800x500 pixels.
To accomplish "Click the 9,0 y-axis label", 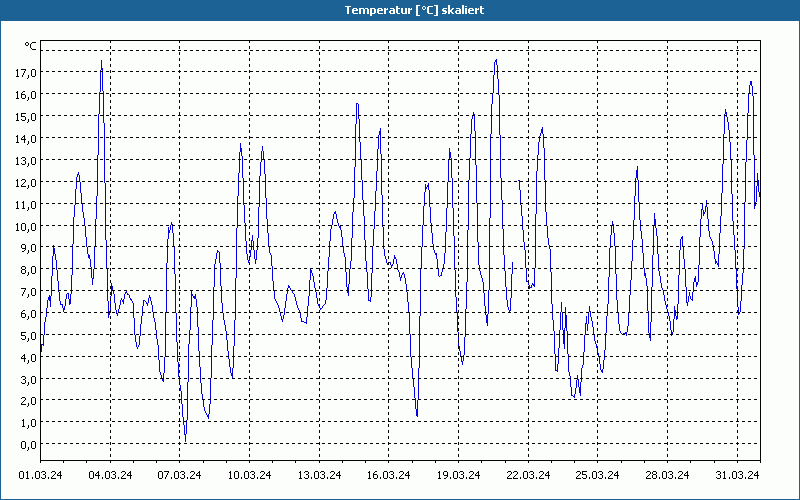I will tap(29, 247).
